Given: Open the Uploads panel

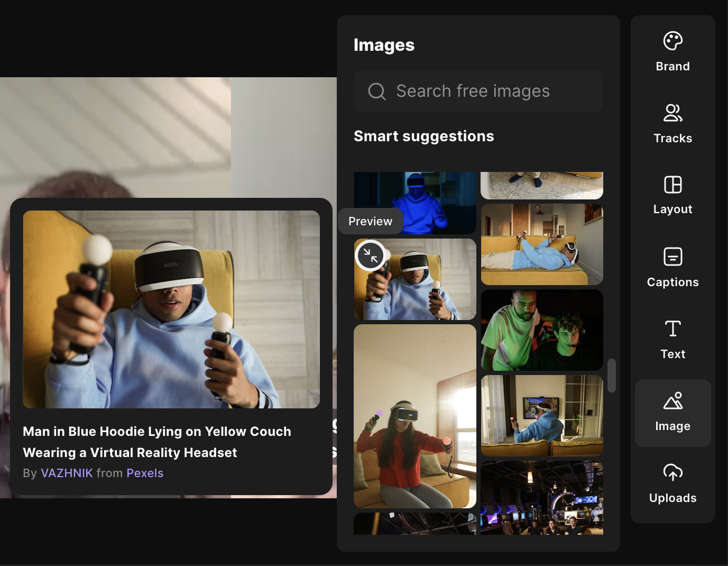Looking at the screenshot, I should (672, 483).
